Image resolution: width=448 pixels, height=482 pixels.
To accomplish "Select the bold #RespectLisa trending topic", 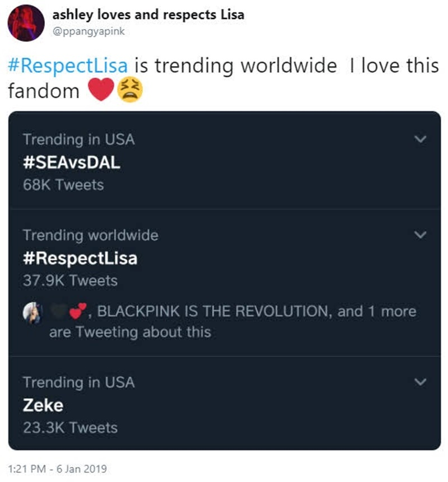I will pyautogui.click(x=80, y=258).
